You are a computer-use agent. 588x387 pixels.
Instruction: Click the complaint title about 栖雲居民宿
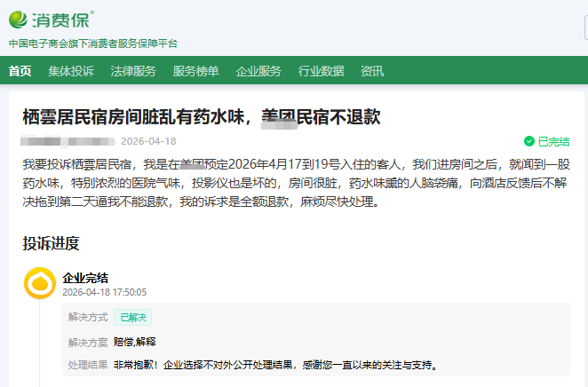tap(202, 117)
